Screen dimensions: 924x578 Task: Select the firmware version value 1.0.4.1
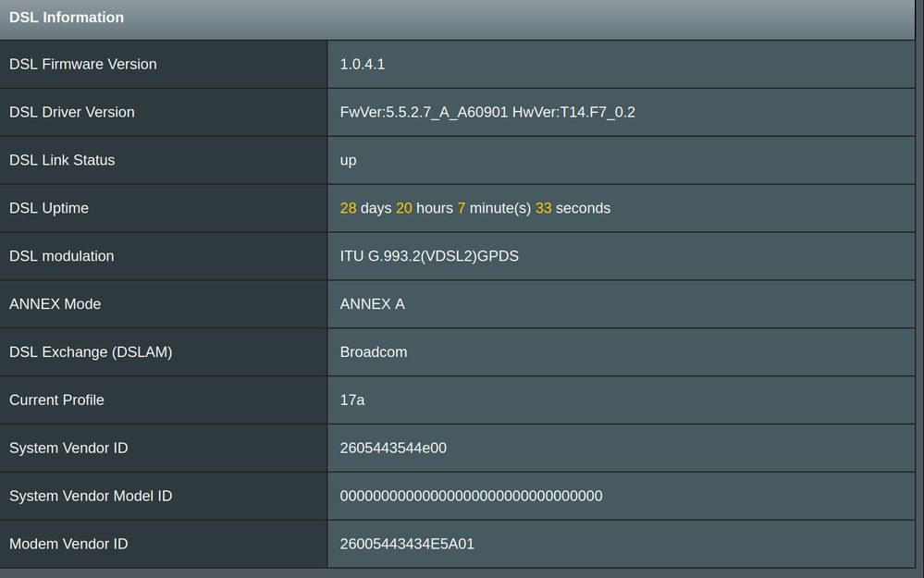pos(362,64)
